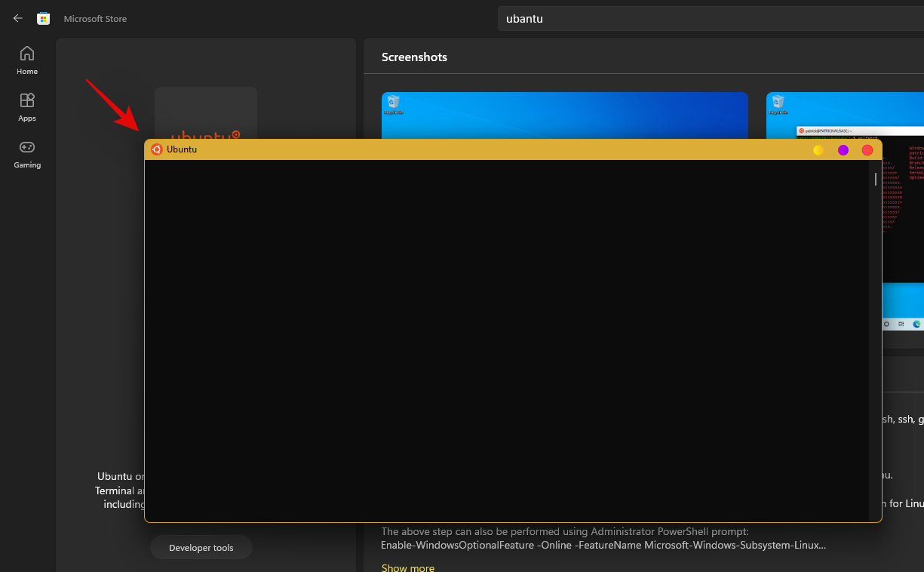Click the Screenshots section heading
The image size is (924, 572).
(x=414, y=57)
